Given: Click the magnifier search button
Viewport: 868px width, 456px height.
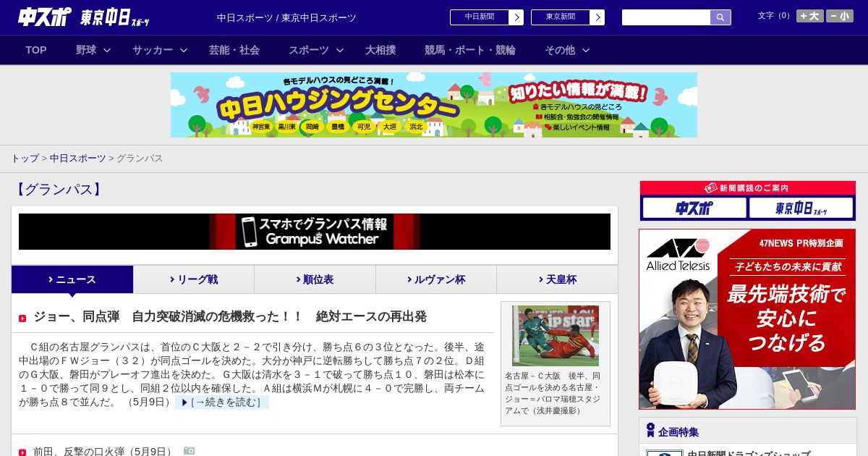Looking at the screenshot, I should [x=720, y=17].
